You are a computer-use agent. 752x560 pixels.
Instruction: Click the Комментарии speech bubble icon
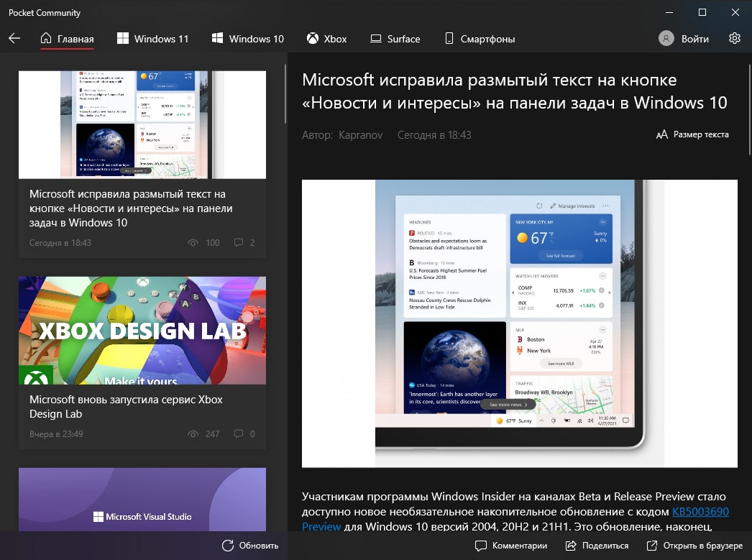[x=480, y=546]
